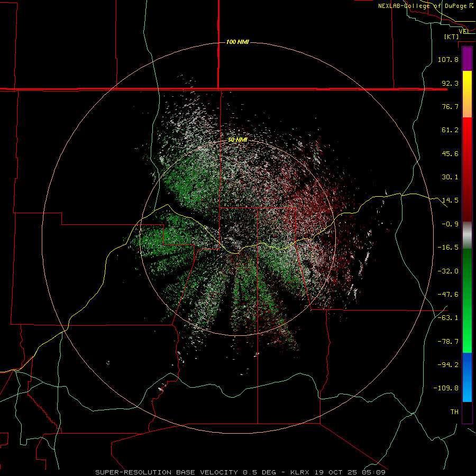
Task: Click the 45.6 scale value
Action: [x=450, y=153]
